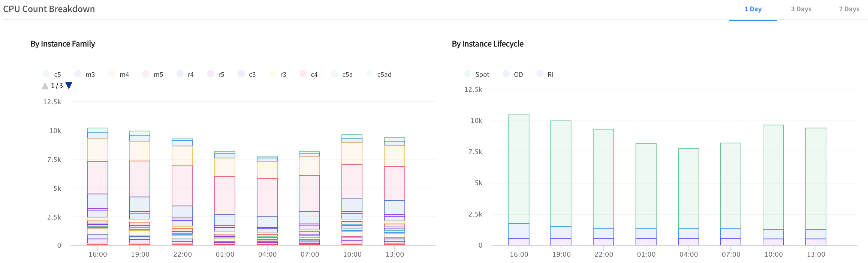This screenshot has width=868, height=263.
Task: Toggle the Spot lifecycle legend circle
Action: pos(468,74)
